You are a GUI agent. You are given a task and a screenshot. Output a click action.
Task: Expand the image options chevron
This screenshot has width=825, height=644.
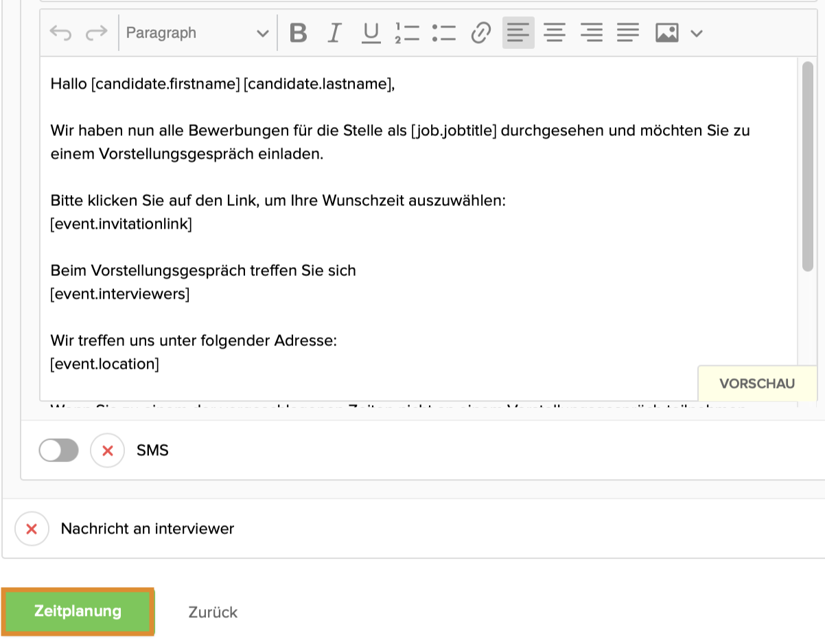pyautogui.click(x=697, y=33)
